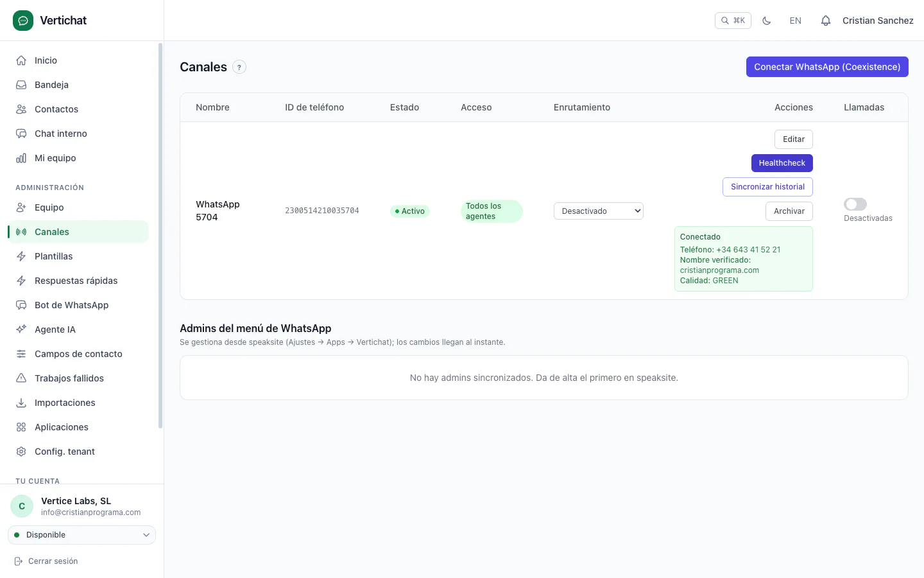Click phone ID 2300514210035704
The height and width of the screenshot is (578, 924).
click(x=322, y=211)
